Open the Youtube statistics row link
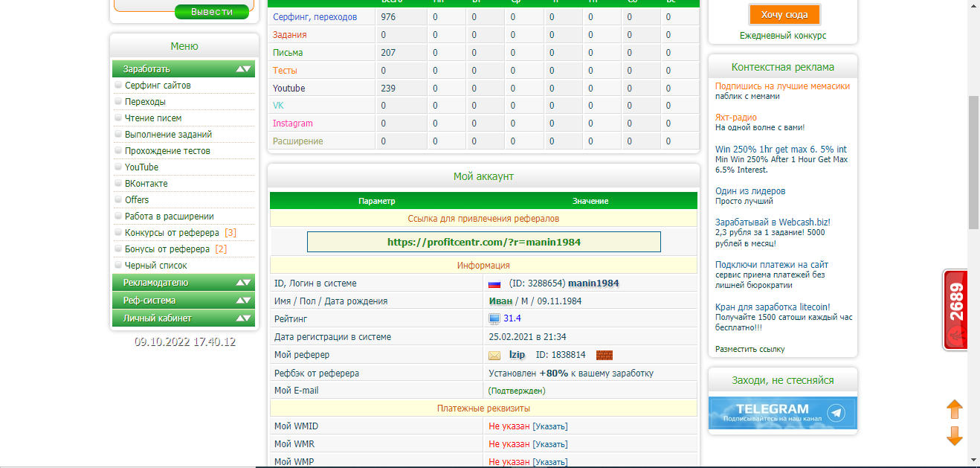The width and height of the screenshot is (980, 468). pos(288,89)
